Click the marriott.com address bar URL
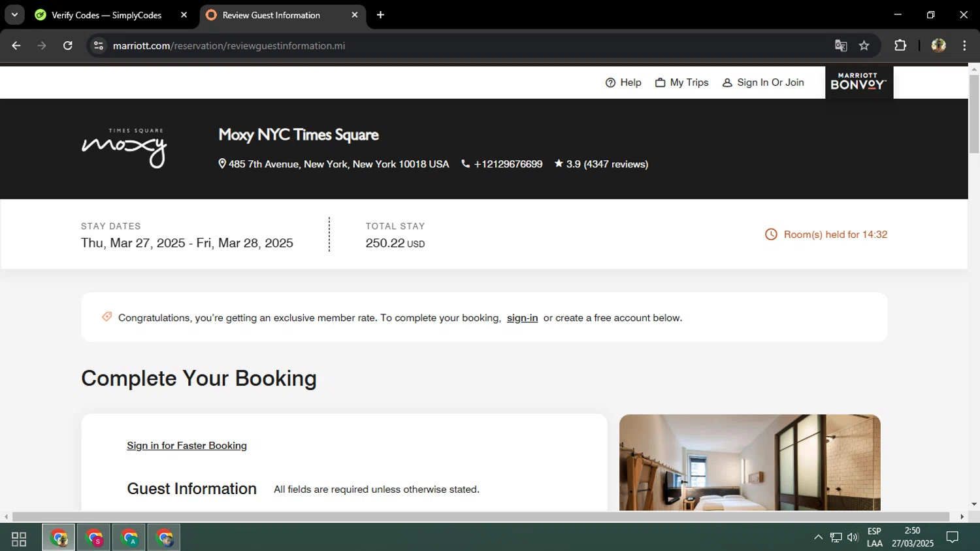The height and width of the screenshot is (551, 980). 229,46
